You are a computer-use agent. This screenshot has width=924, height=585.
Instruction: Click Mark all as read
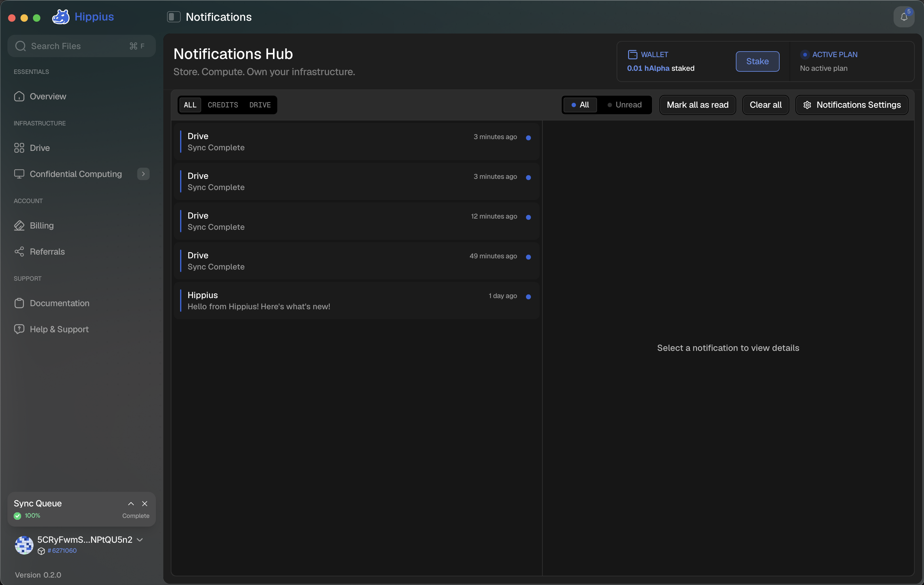pos(697,105)
